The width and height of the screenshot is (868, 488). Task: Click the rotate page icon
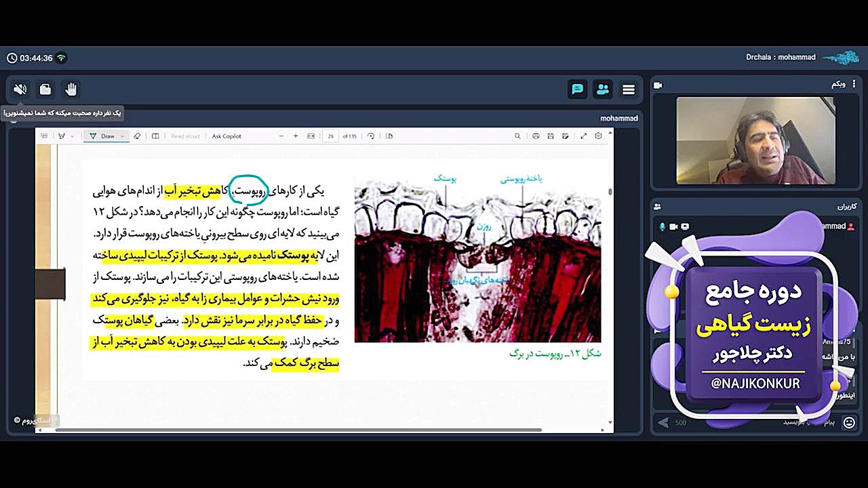pyautogui.click(x=371, y=136)
